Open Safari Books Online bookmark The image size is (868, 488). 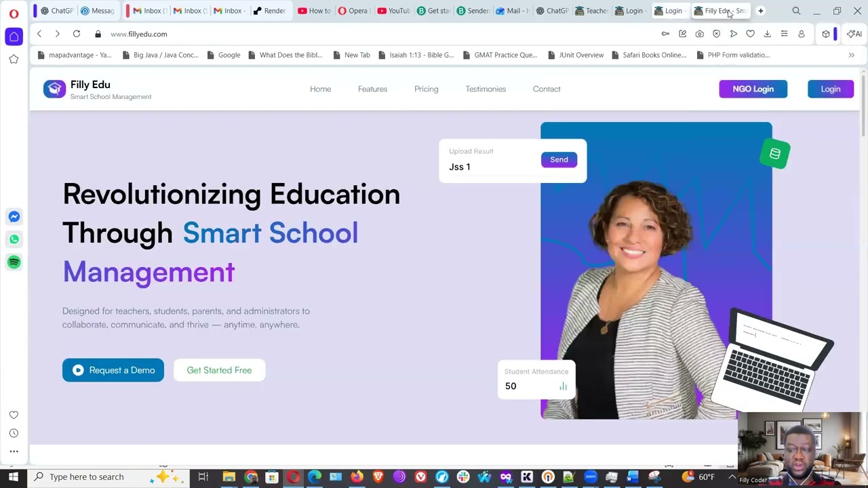(648, 55)
